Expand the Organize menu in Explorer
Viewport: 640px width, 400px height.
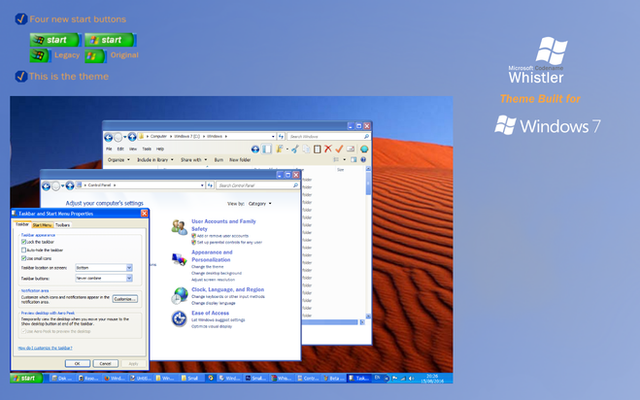point(118,160)
